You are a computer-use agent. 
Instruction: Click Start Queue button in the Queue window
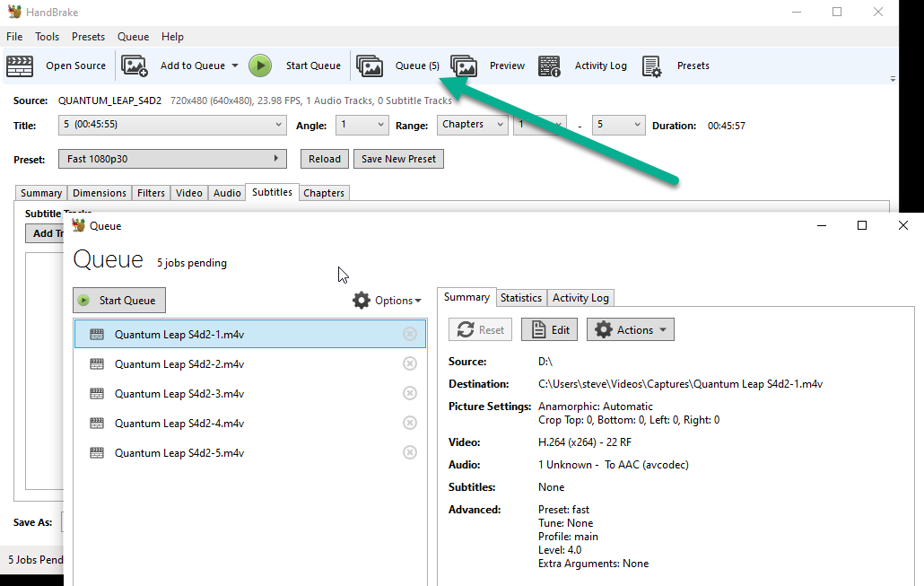click(x=119, y=300)
